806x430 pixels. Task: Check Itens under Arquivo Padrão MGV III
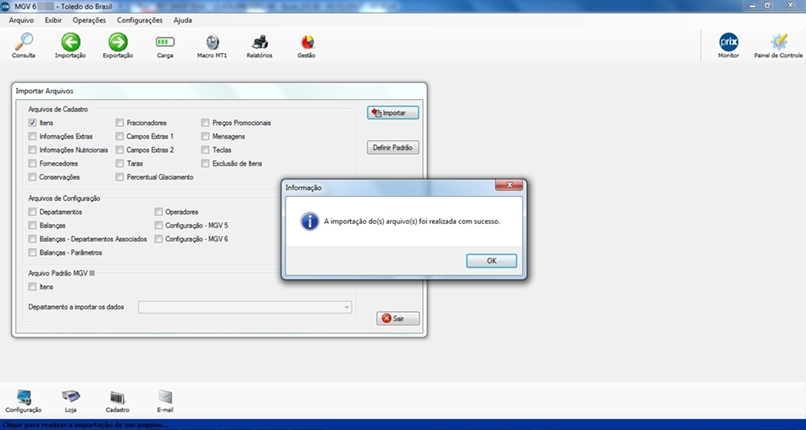coord(32,287)
